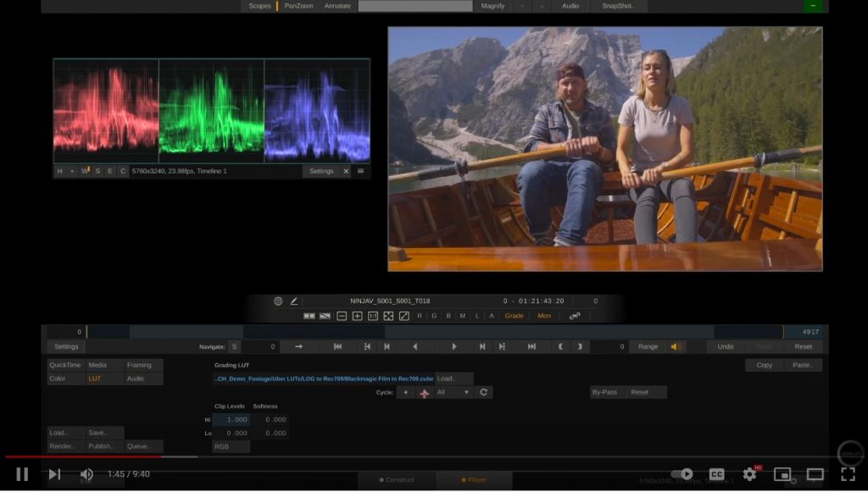Pause the YouTube video

[x=22, y=474]
